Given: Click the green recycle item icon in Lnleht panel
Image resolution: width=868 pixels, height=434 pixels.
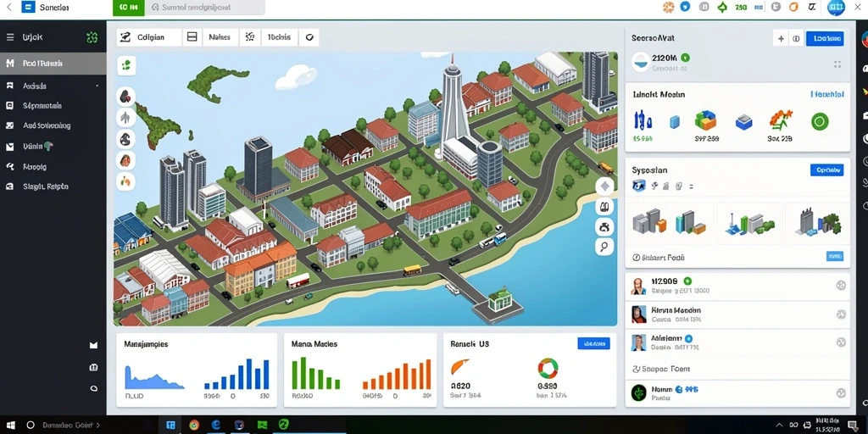Looking at the screenshot, I should coord(820,121).
